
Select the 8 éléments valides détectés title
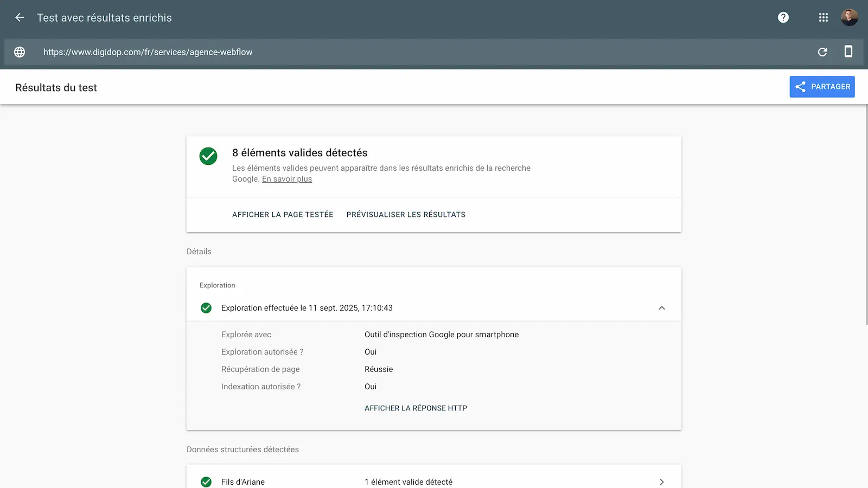(x=300, y=153)
